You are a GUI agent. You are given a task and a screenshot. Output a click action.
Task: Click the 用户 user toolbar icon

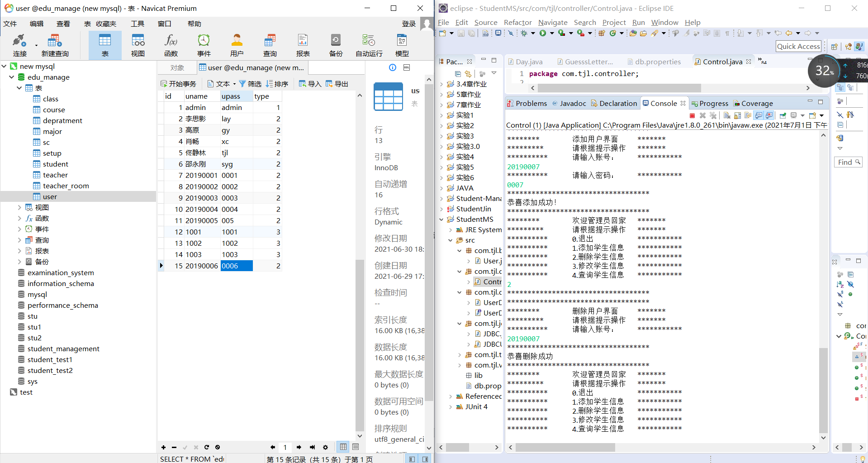click(x=237, y=45)
